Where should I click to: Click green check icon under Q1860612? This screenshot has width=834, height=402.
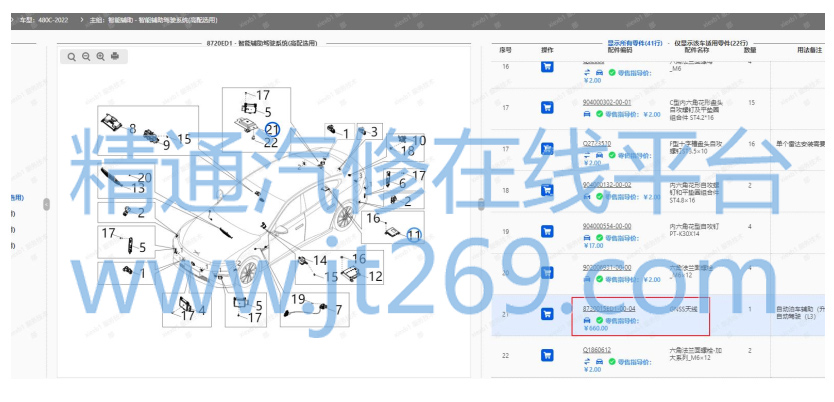pos(612,362)
